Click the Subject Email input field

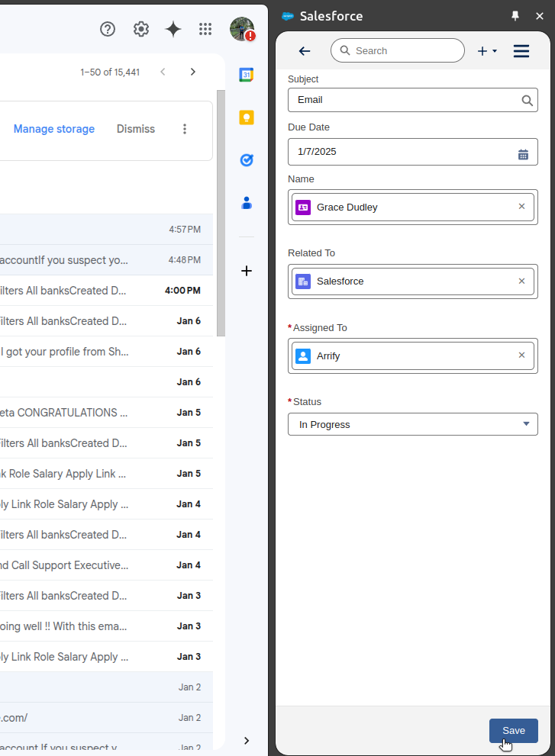[413, 100]
